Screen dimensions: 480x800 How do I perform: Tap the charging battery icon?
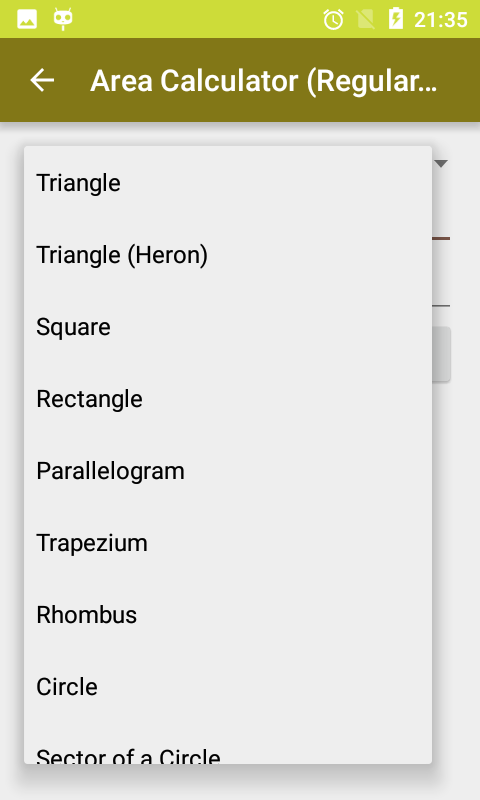(396, 19)
